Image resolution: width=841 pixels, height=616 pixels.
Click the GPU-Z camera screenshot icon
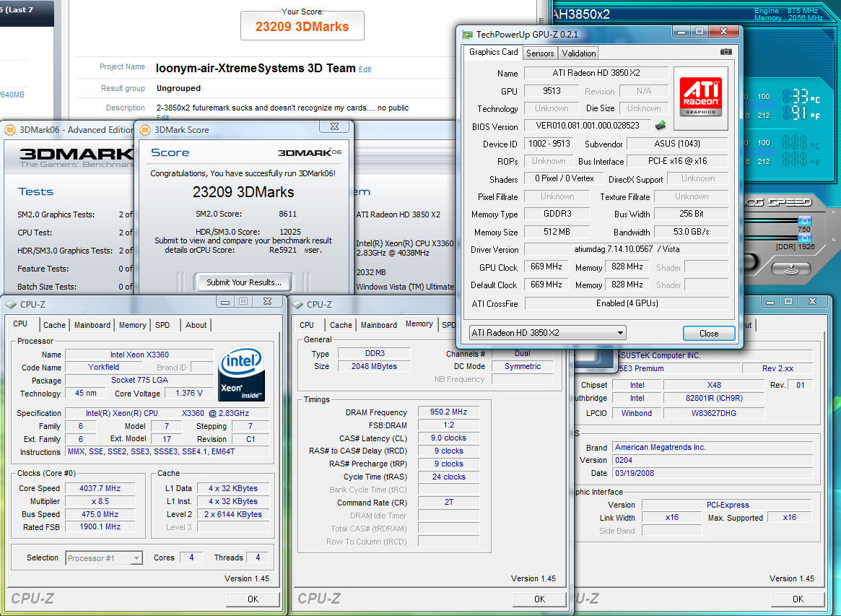(x=725, y=52)
